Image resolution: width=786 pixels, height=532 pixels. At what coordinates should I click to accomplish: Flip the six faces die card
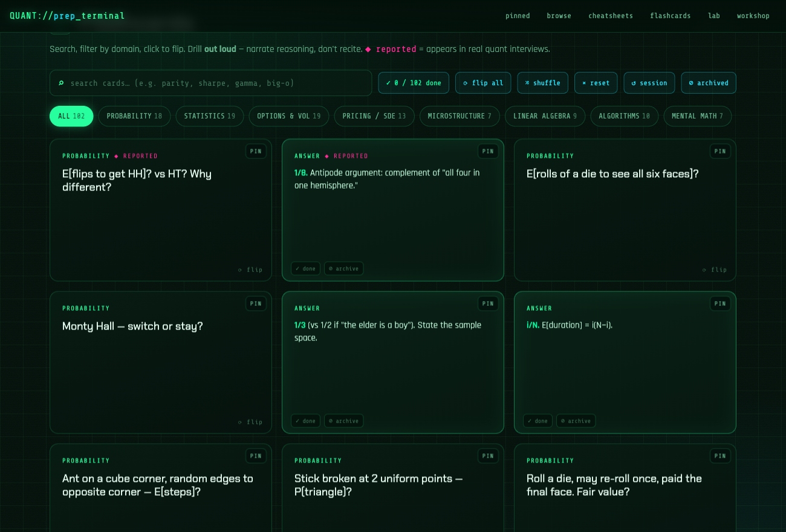tap(715, 270)
